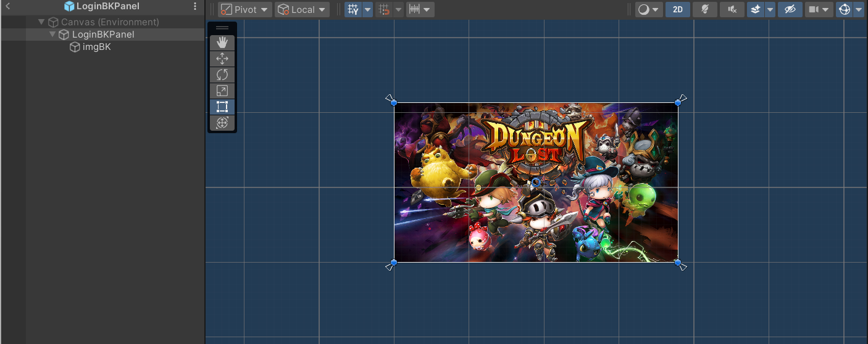868x344 pixels.
Task: Select imgBK object in hierarchy
Action: pyautogui.click(x=97, y=47)
